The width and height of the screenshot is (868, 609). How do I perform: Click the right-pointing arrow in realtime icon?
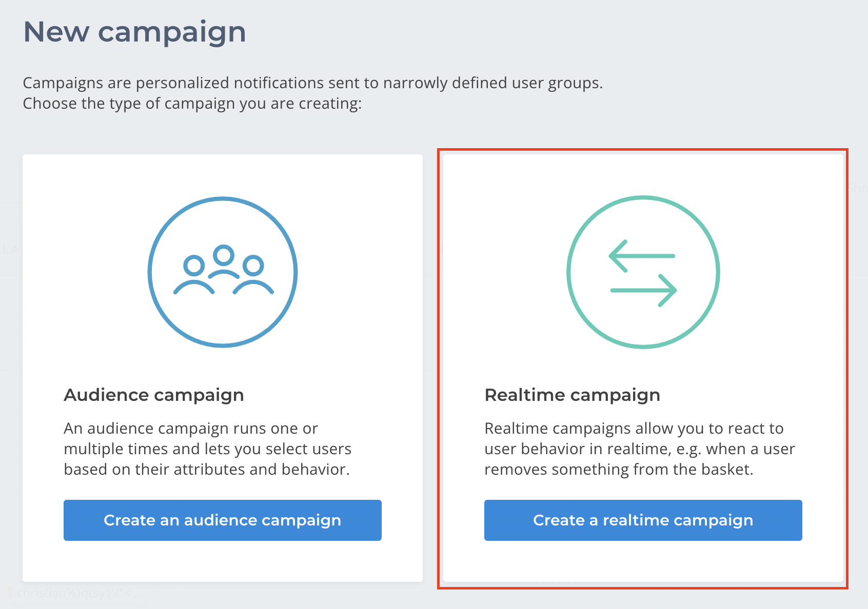(643, 290)
